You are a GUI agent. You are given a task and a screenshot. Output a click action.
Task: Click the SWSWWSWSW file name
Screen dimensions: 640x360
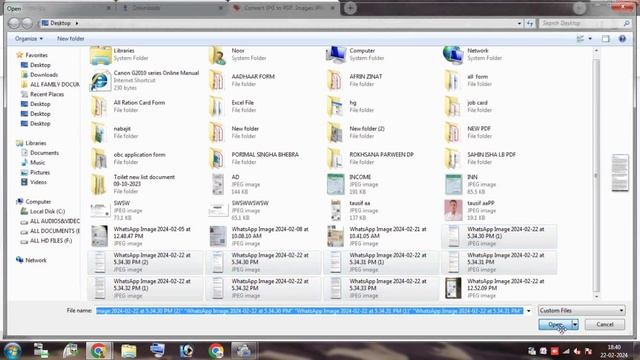coord(250,203)
